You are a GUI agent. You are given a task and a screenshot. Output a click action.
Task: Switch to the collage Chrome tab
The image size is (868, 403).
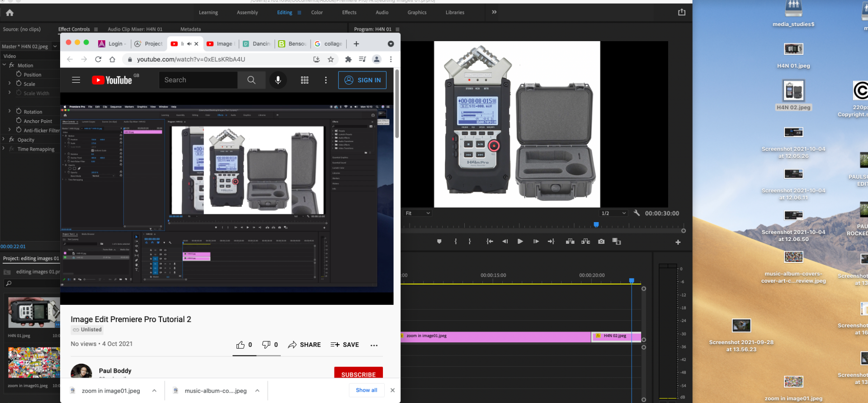(x=329, y=44)
